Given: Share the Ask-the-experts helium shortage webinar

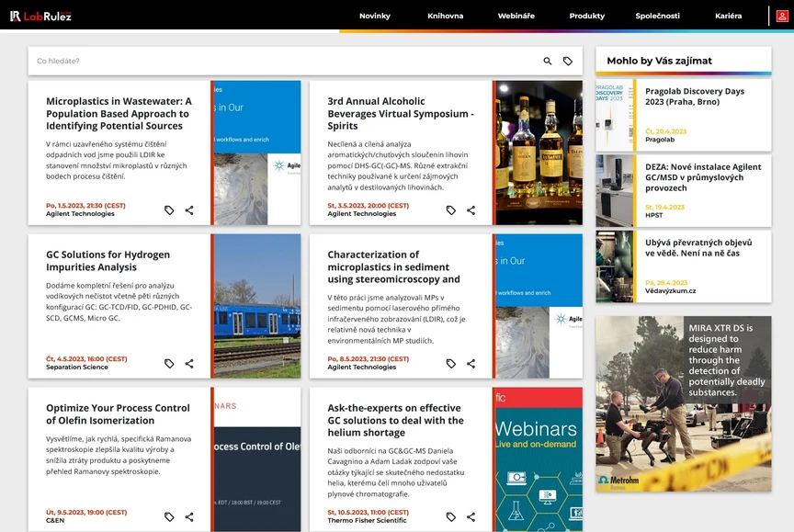Looking at the screenshot, I should 471,516.
